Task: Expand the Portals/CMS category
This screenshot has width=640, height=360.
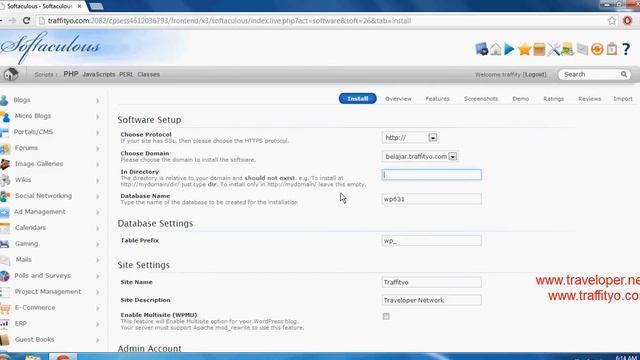Action: tap(98, 132)
